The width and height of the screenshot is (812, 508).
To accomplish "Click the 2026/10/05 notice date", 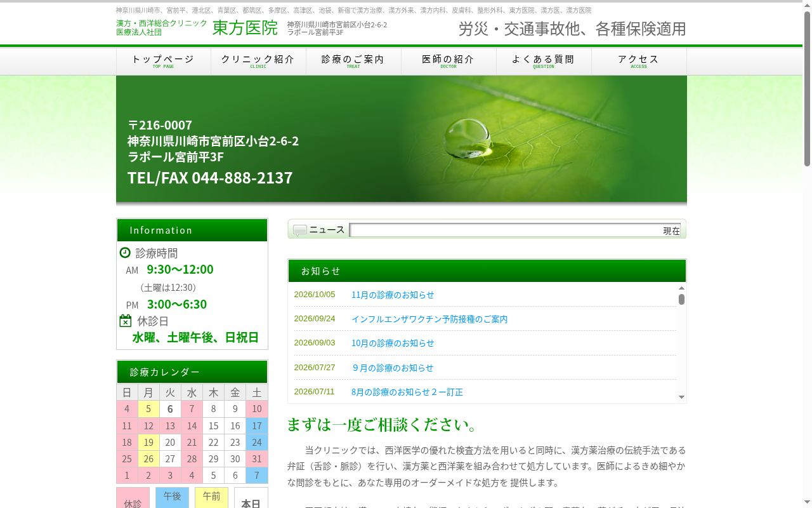I will point(315,295).
